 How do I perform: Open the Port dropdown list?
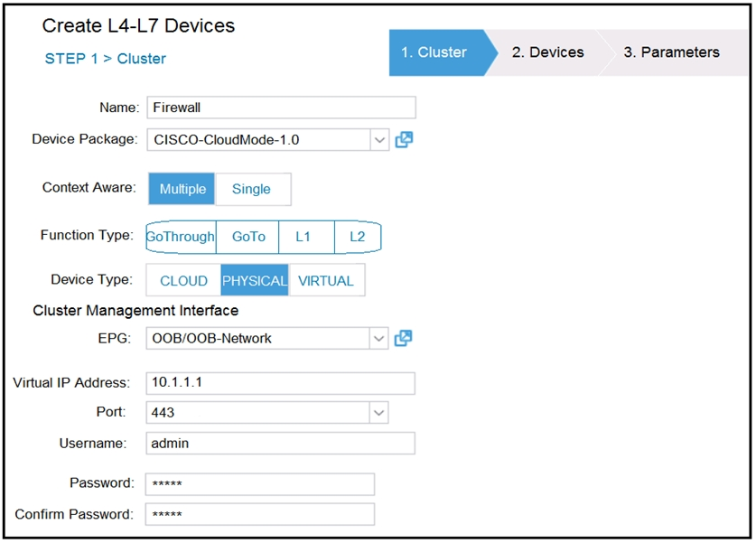pos(378,413)
